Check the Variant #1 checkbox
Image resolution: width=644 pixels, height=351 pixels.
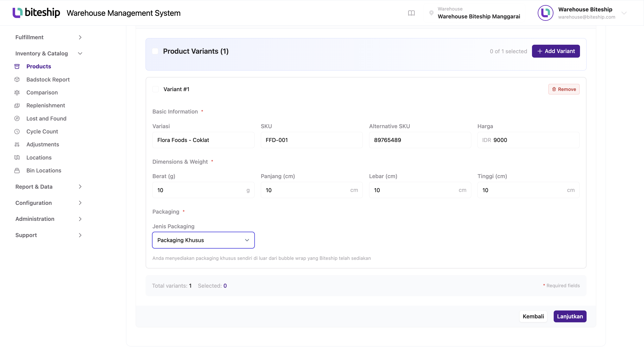pos(155,89)
